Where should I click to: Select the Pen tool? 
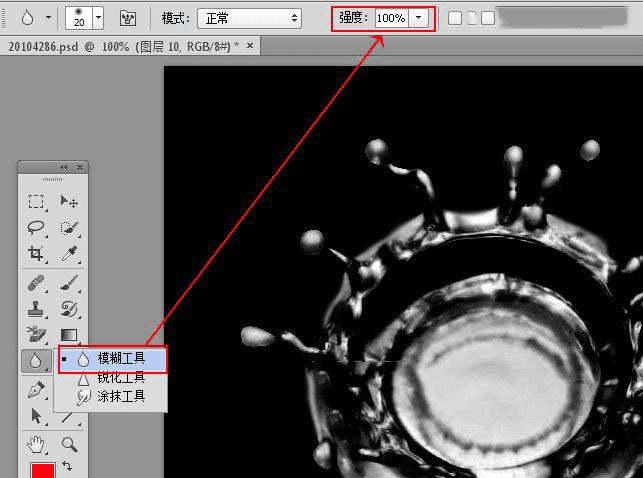(x=36, y=390)
